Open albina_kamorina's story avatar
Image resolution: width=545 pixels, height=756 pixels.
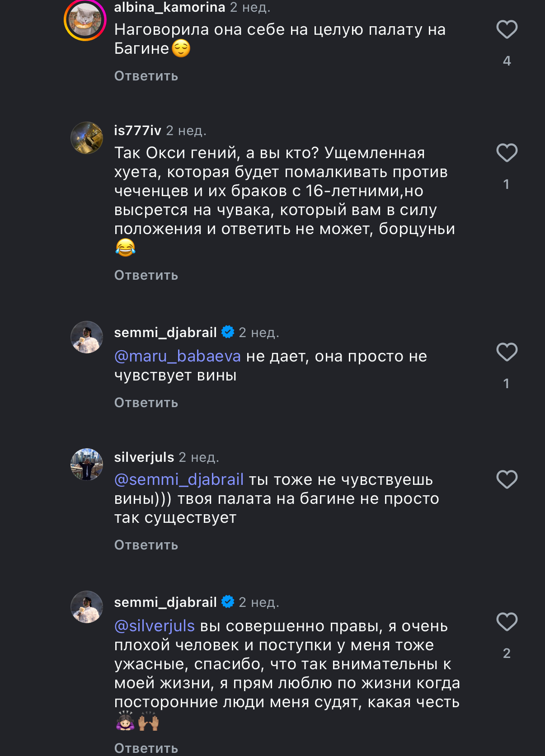[x=85, y=20]
